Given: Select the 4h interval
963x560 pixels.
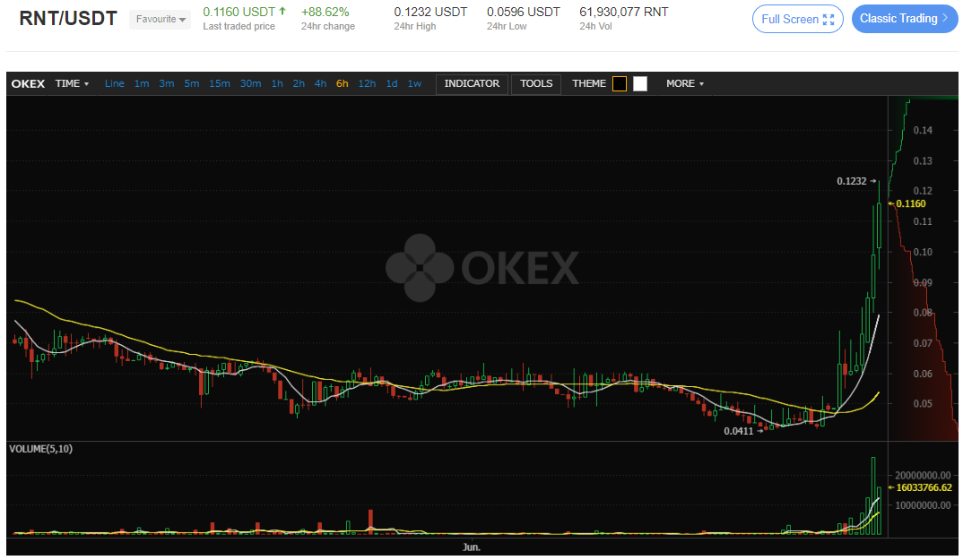Looking at the screenshot, I should (x=320, y=83).
